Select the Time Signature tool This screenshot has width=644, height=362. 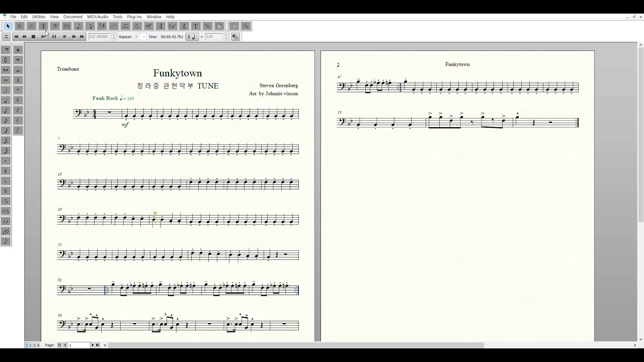click(x=43, y=26)
